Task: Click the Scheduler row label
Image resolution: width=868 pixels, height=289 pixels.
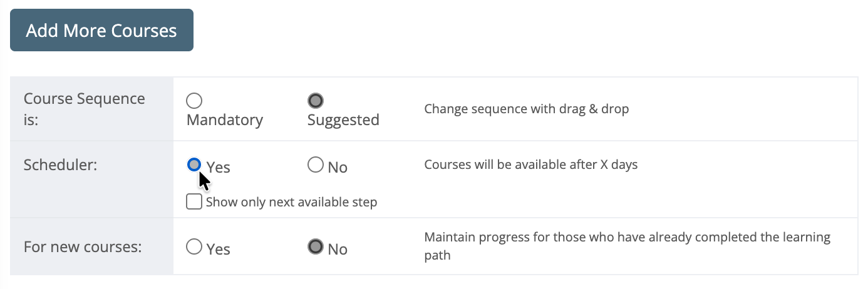Action: (60, 165)
